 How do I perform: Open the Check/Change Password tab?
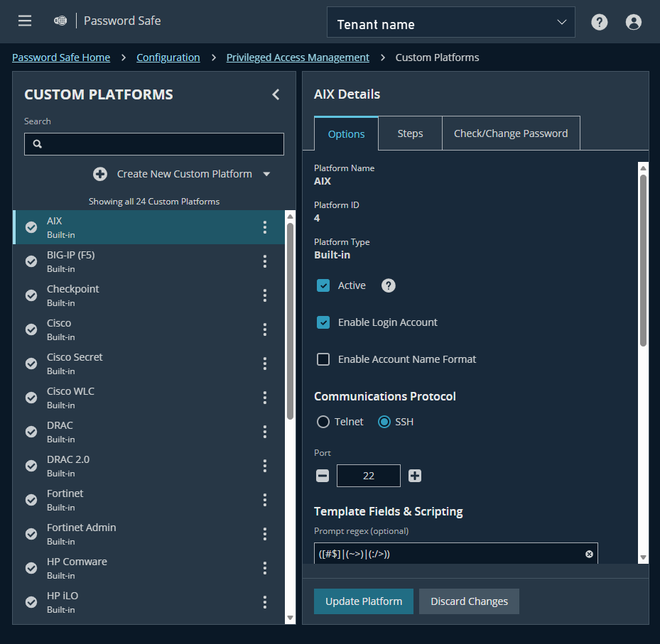[x=510, y=133]
